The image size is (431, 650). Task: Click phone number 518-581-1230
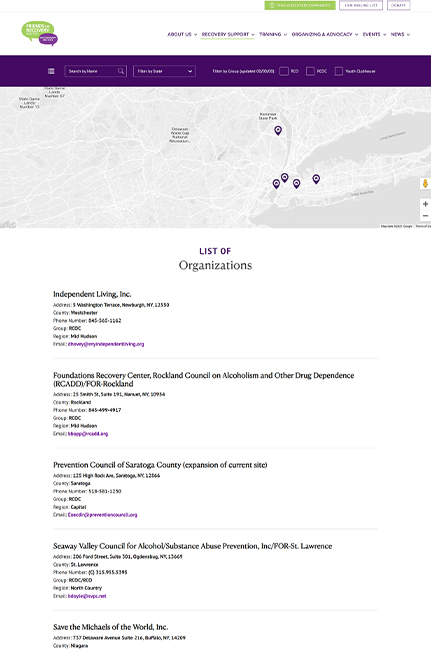coord(104,491)
